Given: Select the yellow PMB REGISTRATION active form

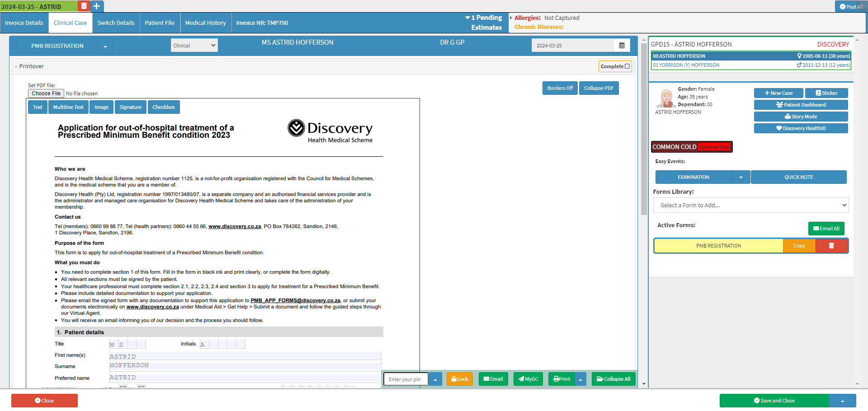Looking at the screenshot, I should click(718, 246).
